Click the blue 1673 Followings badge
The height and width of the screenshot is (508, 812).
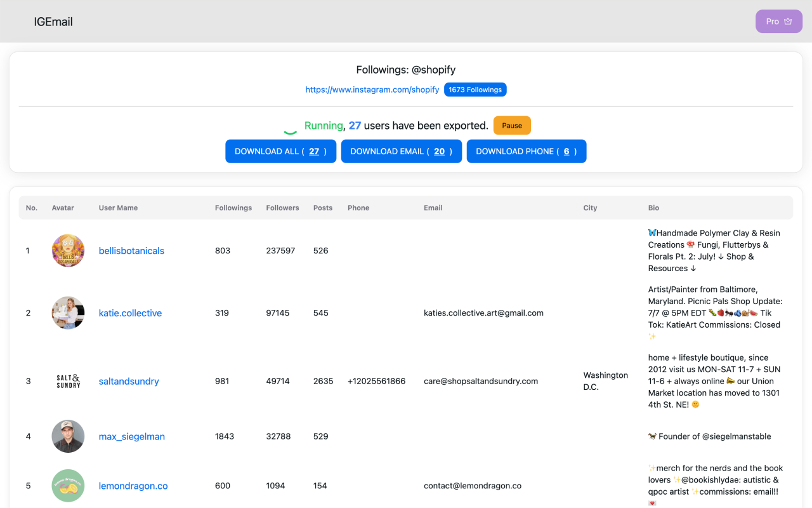point(475,90)
